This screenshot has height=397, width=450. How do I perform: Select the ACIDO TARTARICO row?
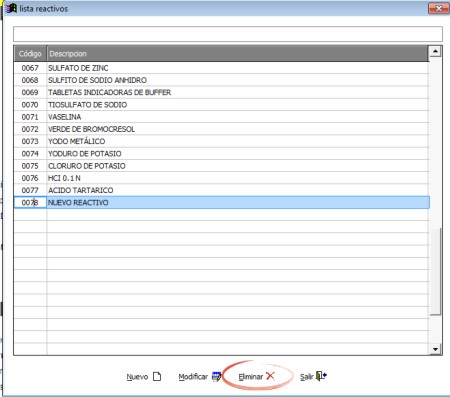tap(222, 190)
